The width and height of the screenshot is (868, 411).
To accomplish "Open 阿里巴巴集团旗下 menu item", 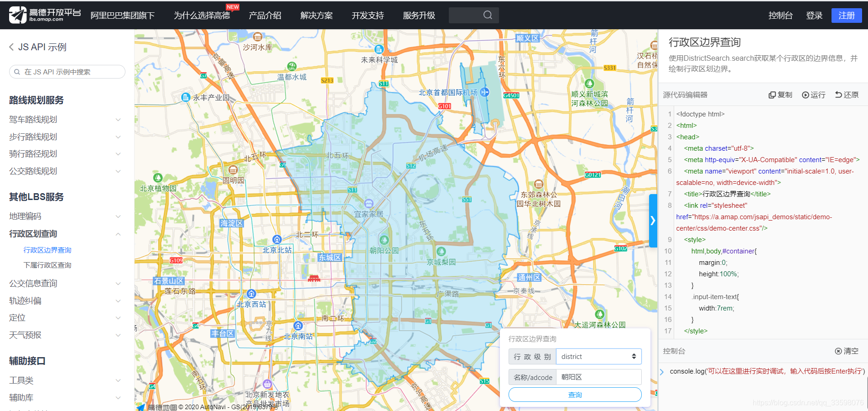I will point(123,16).
